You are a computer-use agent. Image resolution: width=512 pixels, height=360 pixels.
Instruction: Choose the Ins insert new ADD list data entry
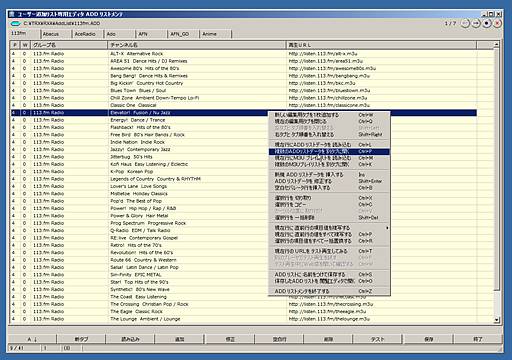[329, 175]
